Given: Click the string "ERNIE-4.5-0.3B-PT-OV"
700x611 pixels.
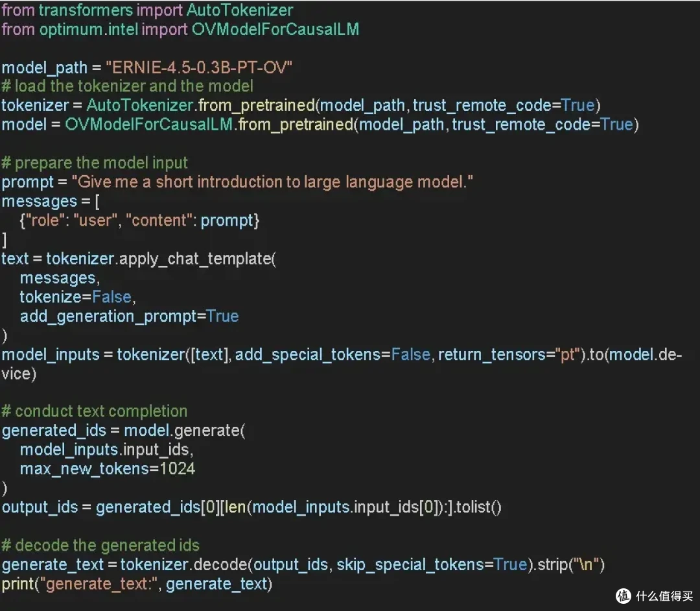Looking at the screenshot, I should tap(199, 67).
